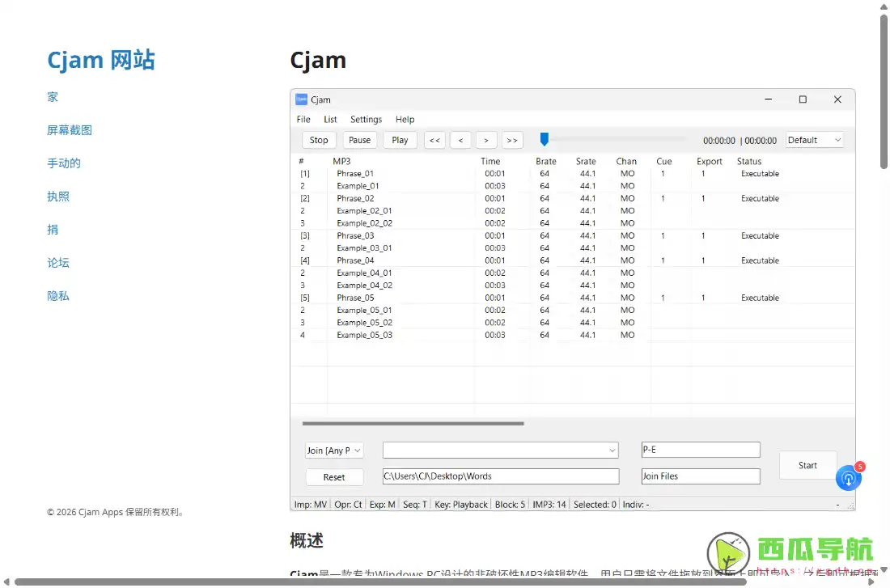Open the Default preset dropdown
Image resolution: width=890 pixels, height=588 pixels.
(x=814, y=140)
